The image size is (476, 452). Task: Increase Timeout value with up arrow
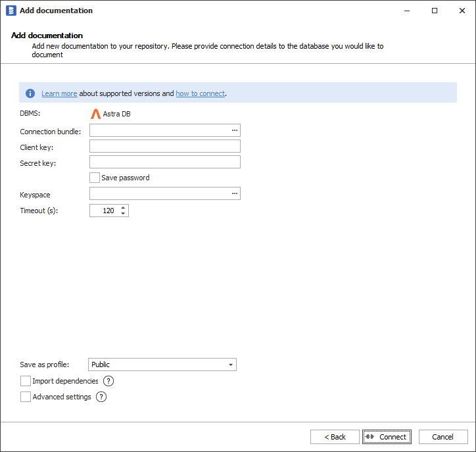(x=123, y=208)
